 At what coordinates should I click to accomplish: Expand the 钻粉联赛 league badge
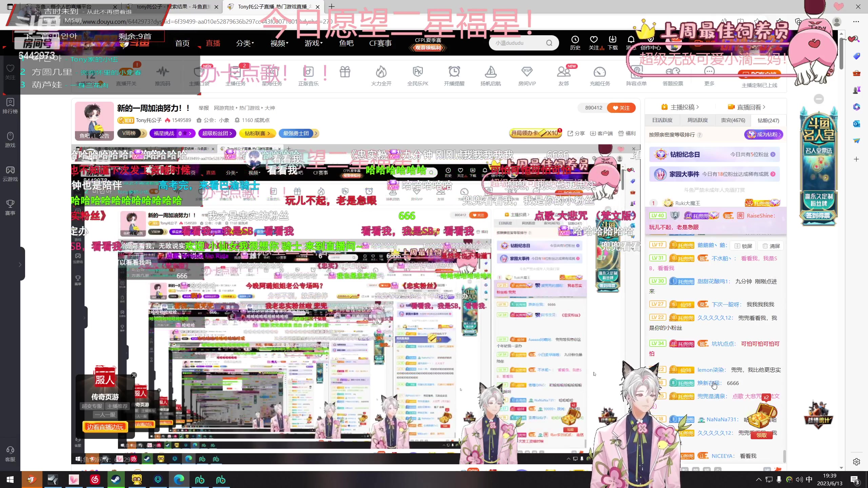[x=257, y=133]
